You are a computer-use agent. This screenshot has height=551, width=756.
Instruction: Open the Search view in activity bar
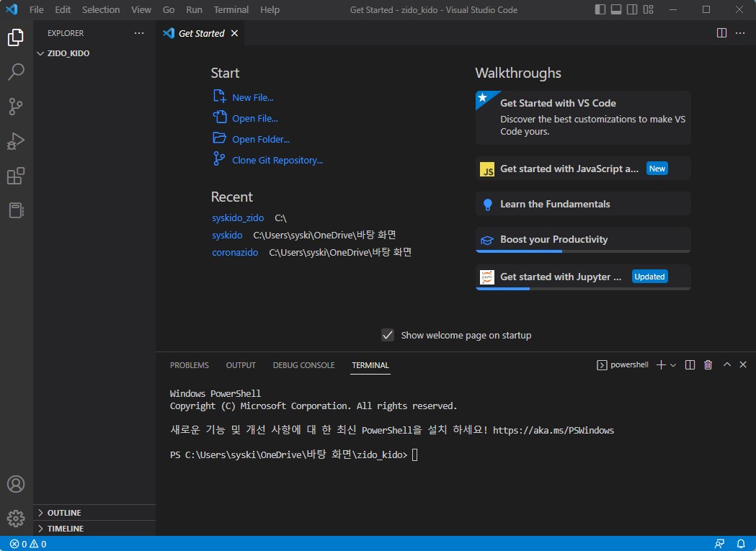tap(16, 72)
